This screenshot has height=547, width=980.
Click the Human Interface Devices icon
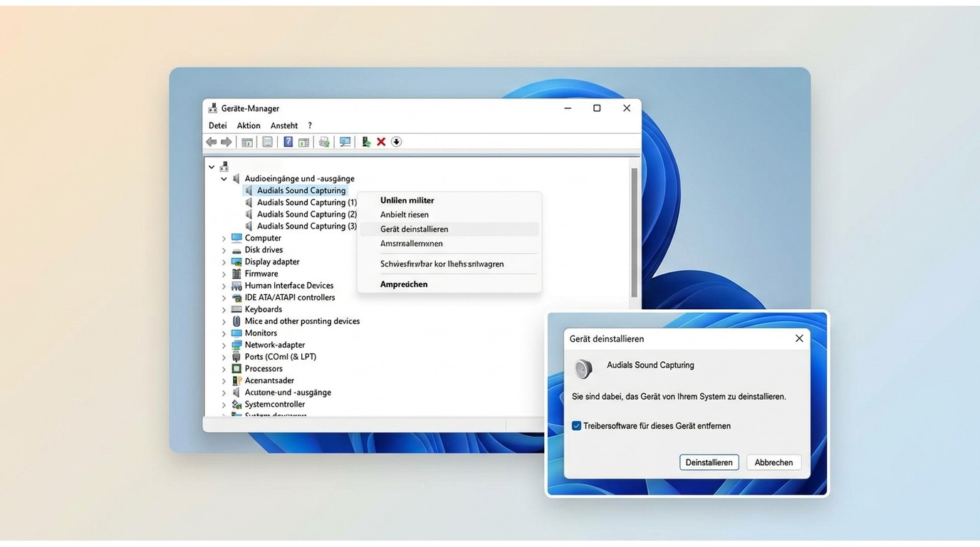point(236,286)
